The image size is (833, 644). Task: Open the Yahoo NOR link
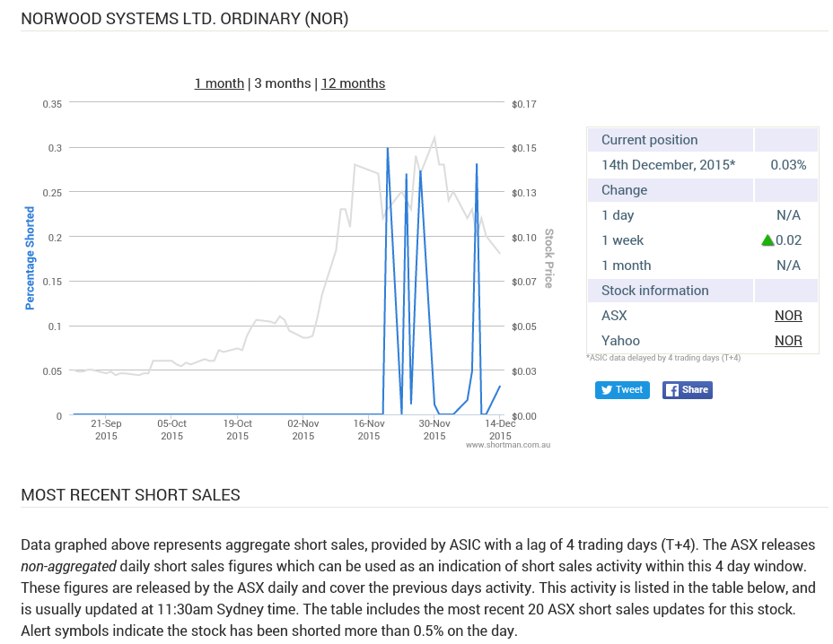click(788, 341)
